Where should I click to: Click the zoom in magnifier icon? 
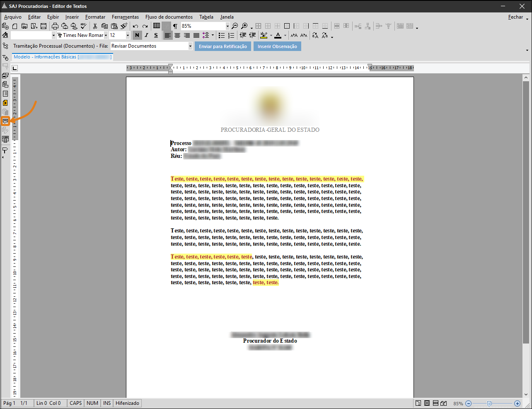[244, 26]
